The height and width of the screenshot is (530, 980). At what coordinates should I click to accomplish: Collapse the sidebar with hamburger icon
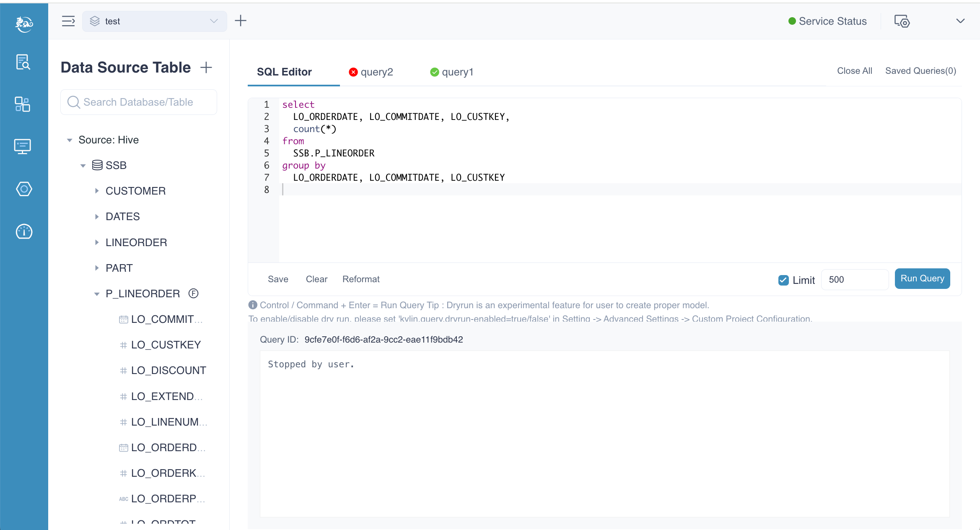(68, 21)
